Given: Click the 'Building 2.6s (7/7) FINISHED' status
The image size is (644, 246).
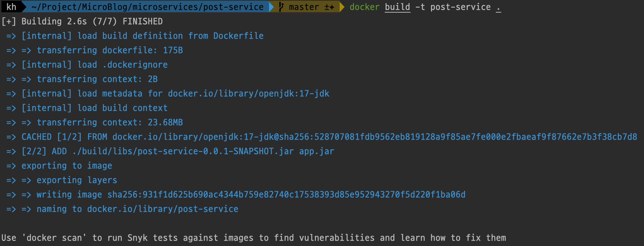Looking at the screenshot, I should pos(92,21).
